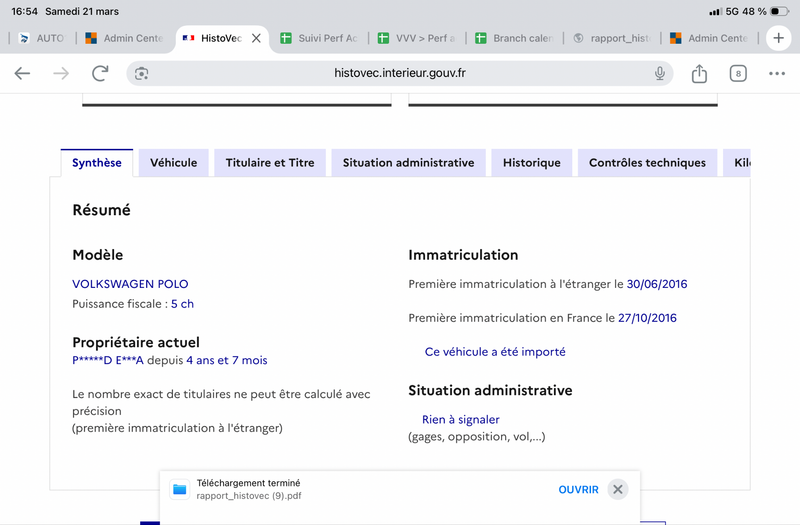
Task: Add a new browser tab
Action: (779, 38)
